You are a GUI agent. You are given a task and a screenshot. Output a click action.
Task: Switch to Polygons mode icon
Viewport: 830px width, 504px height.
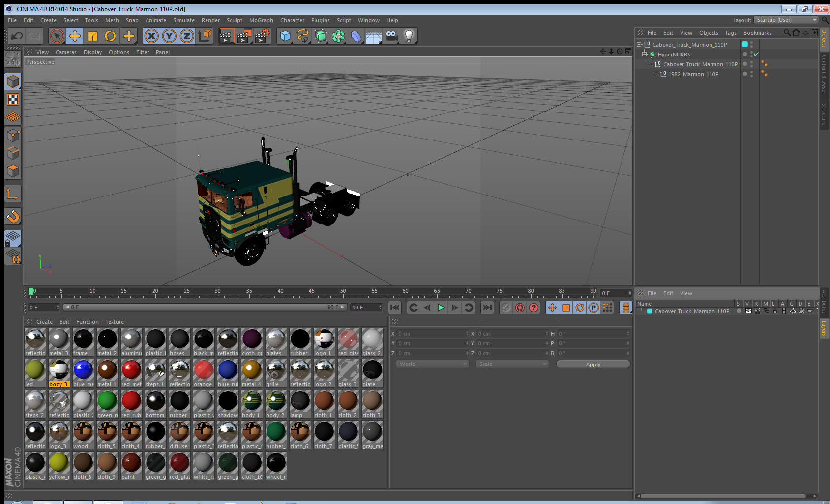coord(13,171)
